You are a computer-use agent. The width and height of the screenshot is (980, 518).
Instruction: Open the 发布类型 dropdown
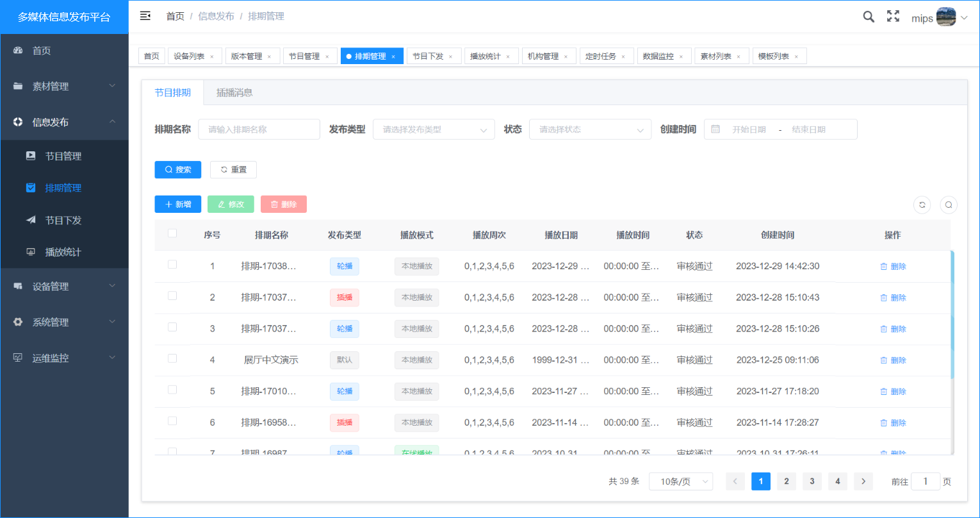434,129
